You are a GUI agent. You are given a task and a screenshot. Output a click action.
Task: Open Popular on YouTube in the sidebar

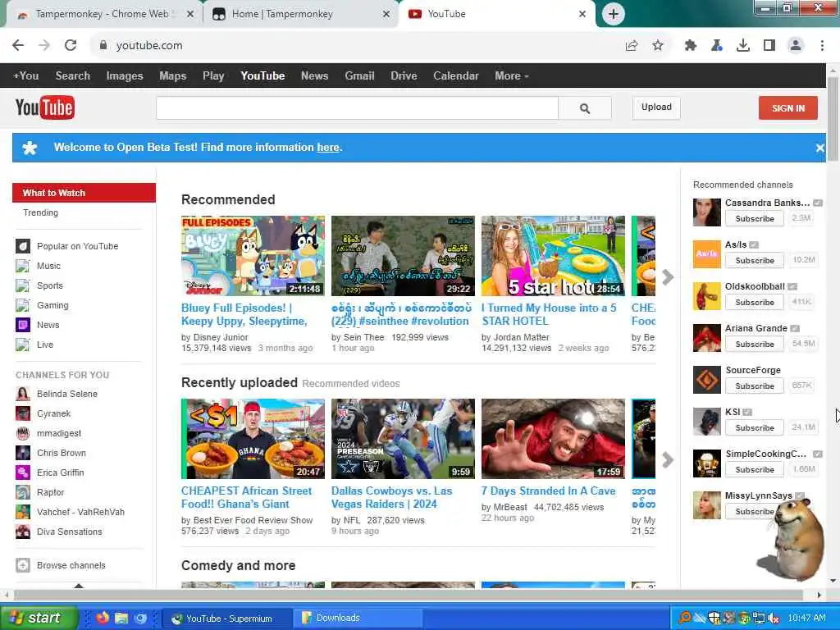point(77,246)
